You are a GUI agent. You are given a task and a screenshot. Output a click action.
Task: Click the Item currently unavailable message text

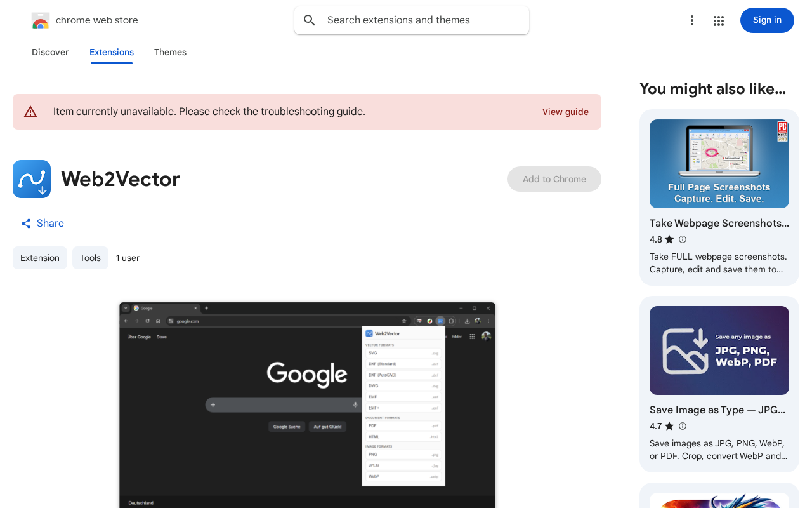(x=209, y=112)
